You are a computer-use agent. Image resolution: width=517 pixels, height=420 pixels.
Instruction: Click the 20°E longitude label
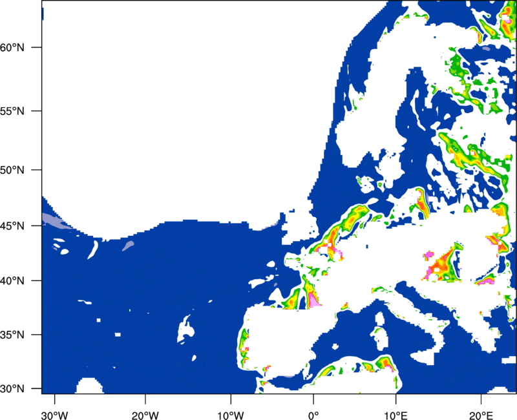[x=481, y=415]
